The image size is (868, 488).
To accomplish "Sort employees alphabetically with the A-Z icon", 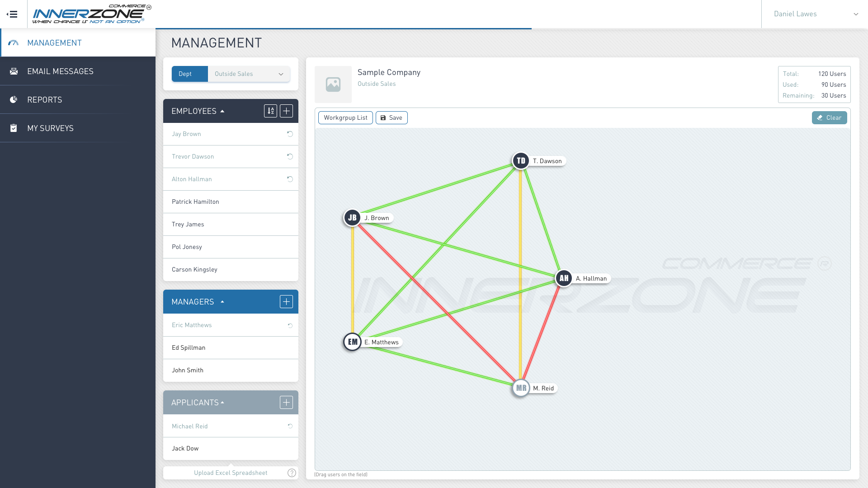I will tap(270, 111).
